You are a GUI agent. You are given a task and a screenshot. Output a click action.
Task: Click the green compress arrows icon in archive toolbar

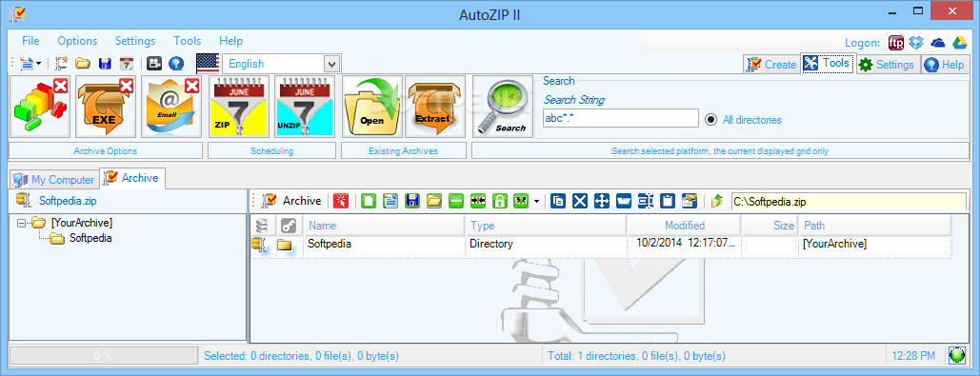coord(477,201)
